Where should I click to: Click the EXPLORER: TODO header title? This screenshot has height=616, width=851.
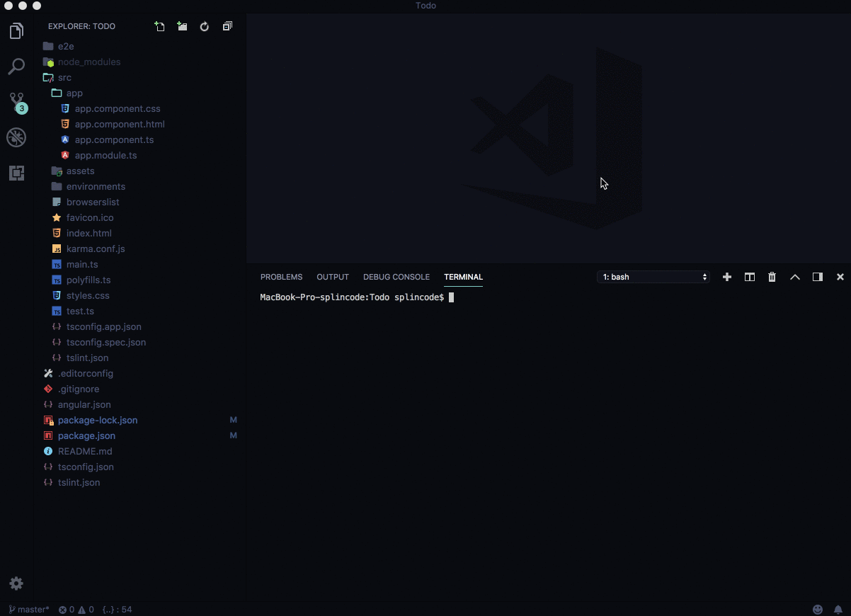tap(81, 26)
